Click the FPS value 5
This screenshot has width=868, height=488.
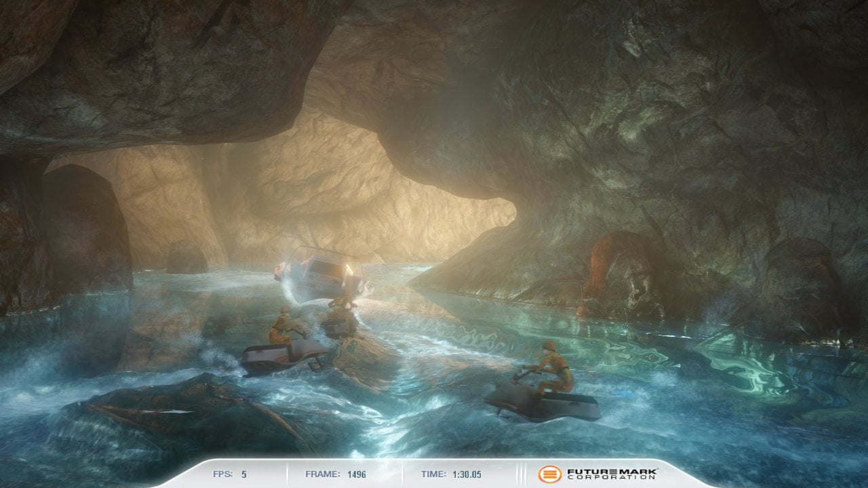coord(244,474)
